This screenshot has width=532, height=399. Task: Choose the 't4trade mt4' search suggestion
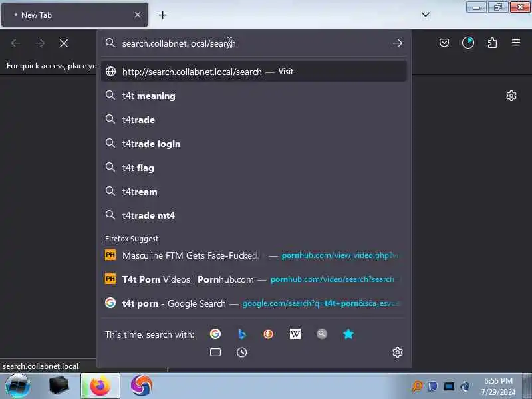coord(254,215)
